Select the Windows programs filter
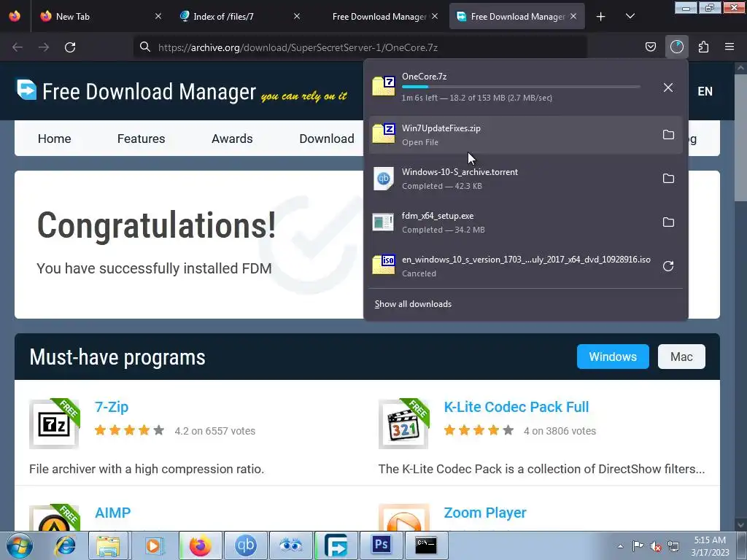This screenshot has width=747, height=560. coord(613,357)
